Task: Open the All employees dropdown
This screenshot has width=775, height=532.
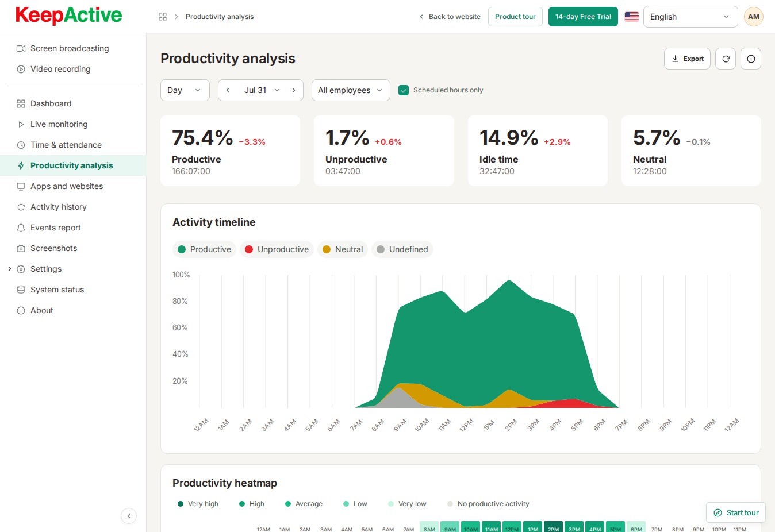Action: point(351,90)
